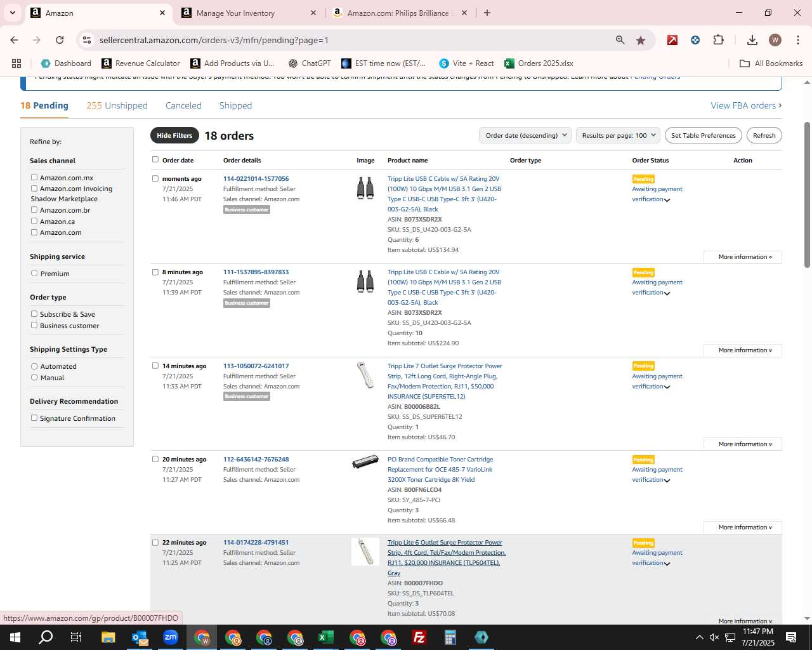Switch to Amazon.com: Philips Brilliance browser tab
The width and height of the screenshot is (812, 650).
pos(400,13)
